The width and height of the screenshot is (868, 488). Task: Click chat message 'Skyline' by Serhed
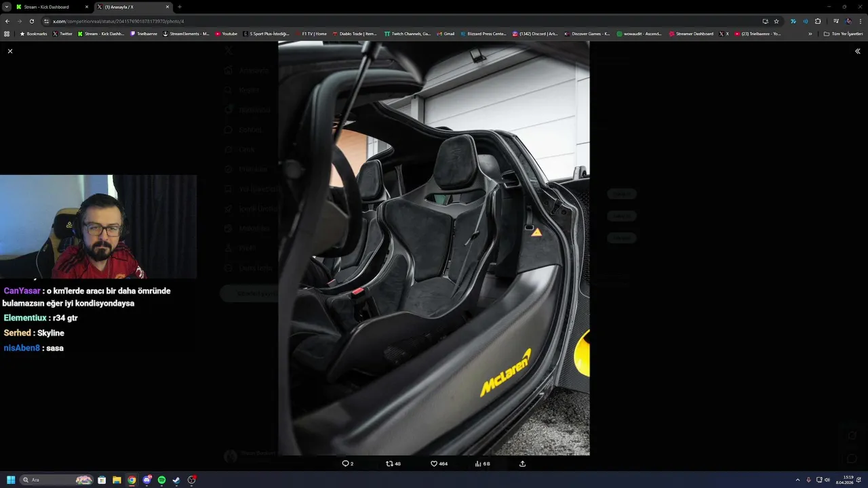pyautogui.click(x=51, y=333)
